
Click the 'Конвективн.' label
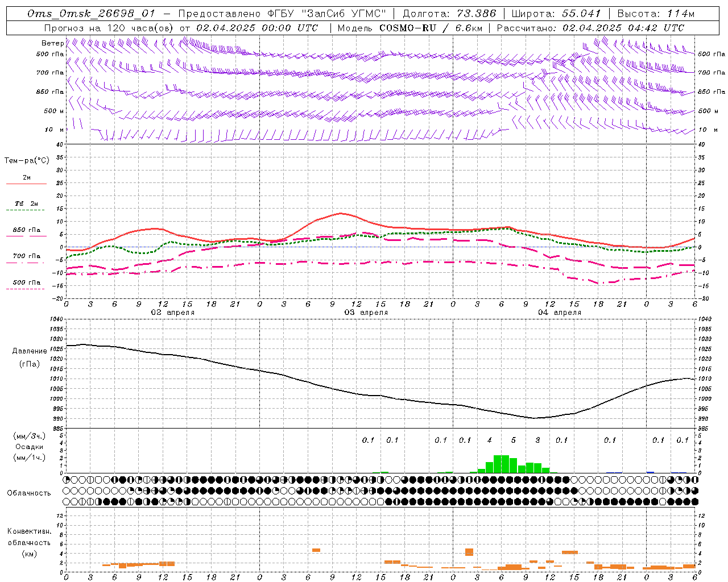click(x=30, y=531)
